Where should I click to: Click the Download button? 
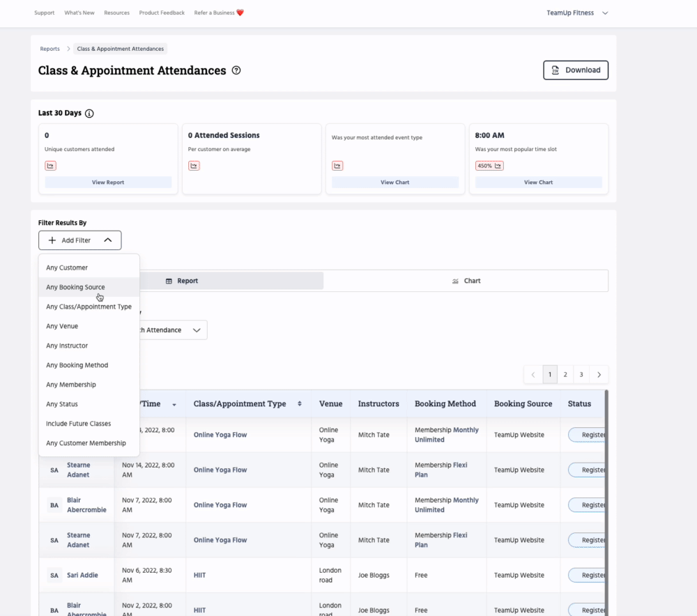coord(575,70)
